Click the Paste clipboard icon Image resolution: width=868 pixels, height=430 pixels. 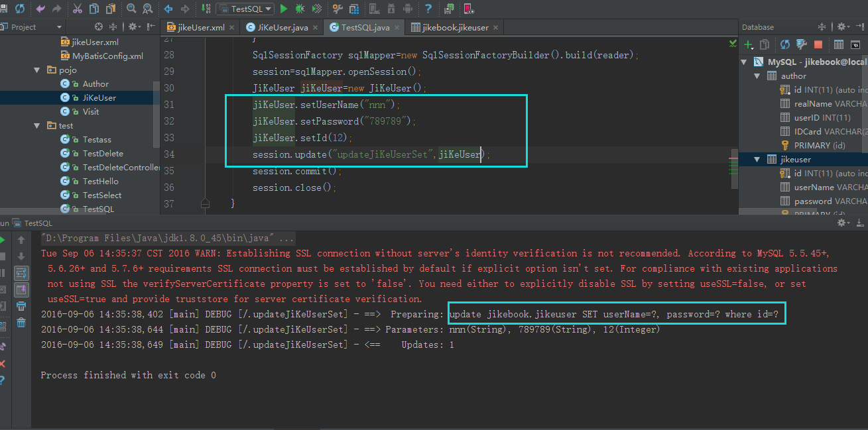tap(110, 9)
